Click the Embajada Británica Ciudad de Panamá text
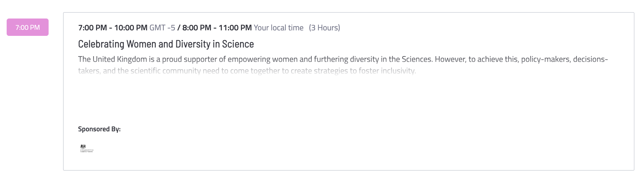644x188 pixels. (87, 151)
